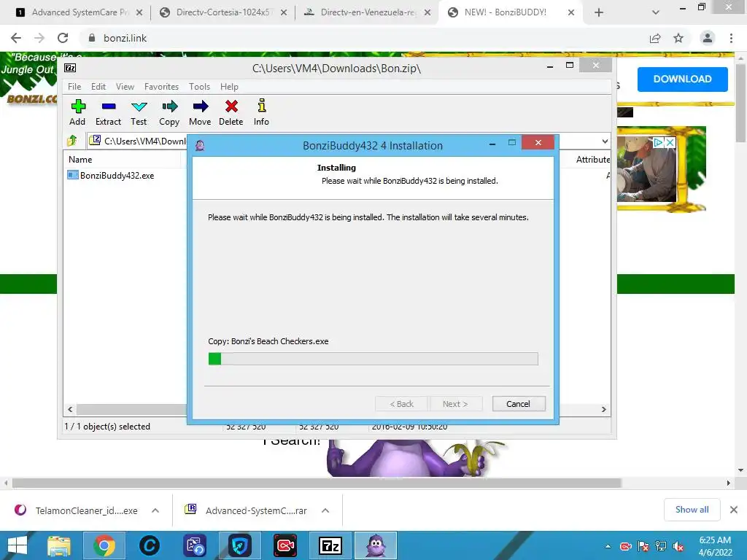Click the Test icon in 7-Zip toolbar
Viewport: 747px width, 560px height.
pos(139,112)
